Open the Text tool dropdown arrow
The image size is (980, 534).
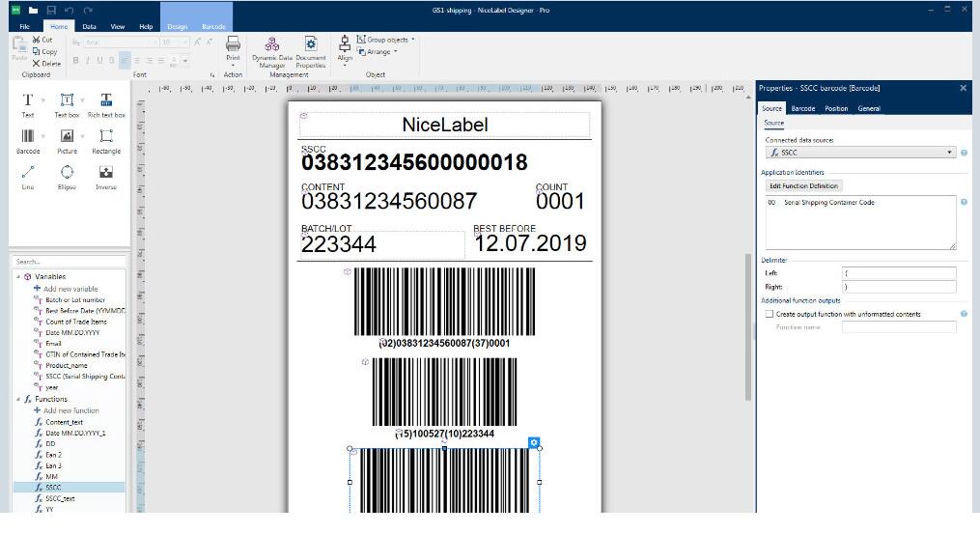pos(43,100)
